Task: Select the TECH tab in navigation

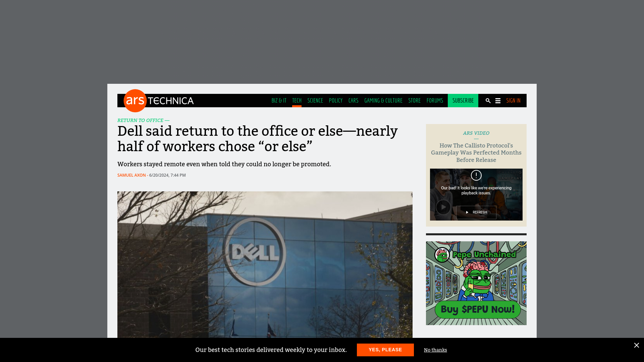Action: point(297,100)
